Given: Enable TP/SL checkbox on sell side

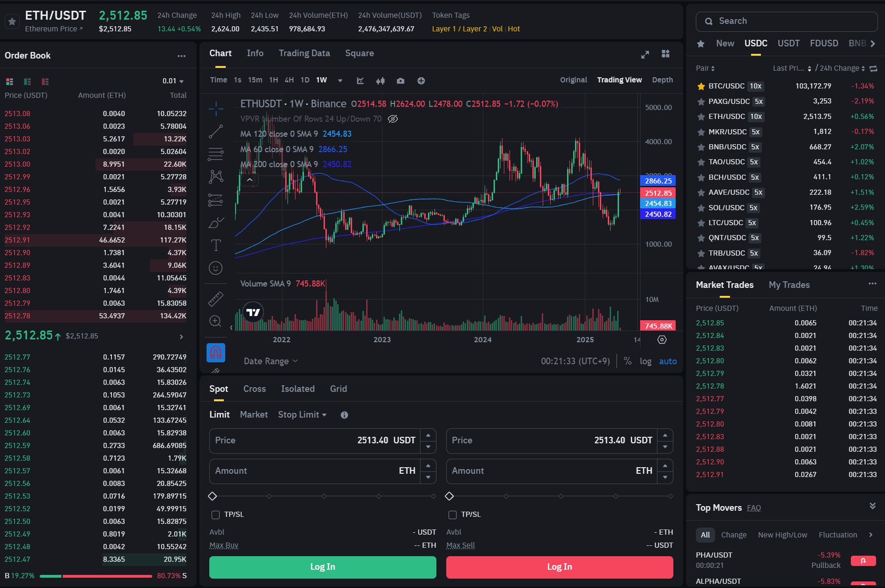Looking at the screenshot, I should coord(453,515).
